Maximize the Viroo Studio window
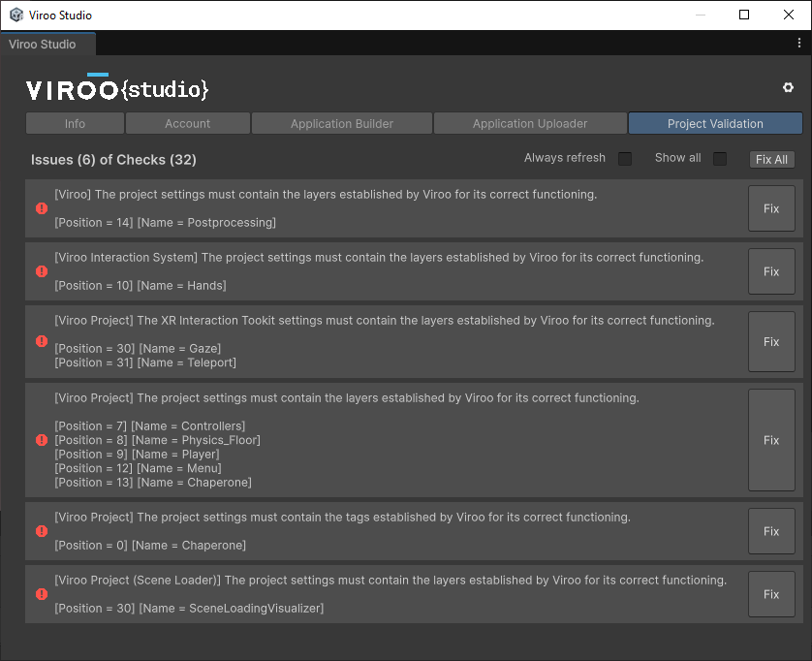Screen dimensions: 812x661 [744, 15]
